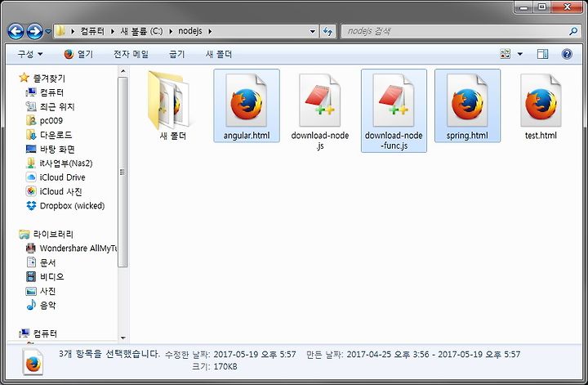Open 비디오 library
Viewport: 588px width, 385px height.
point(51,276)
